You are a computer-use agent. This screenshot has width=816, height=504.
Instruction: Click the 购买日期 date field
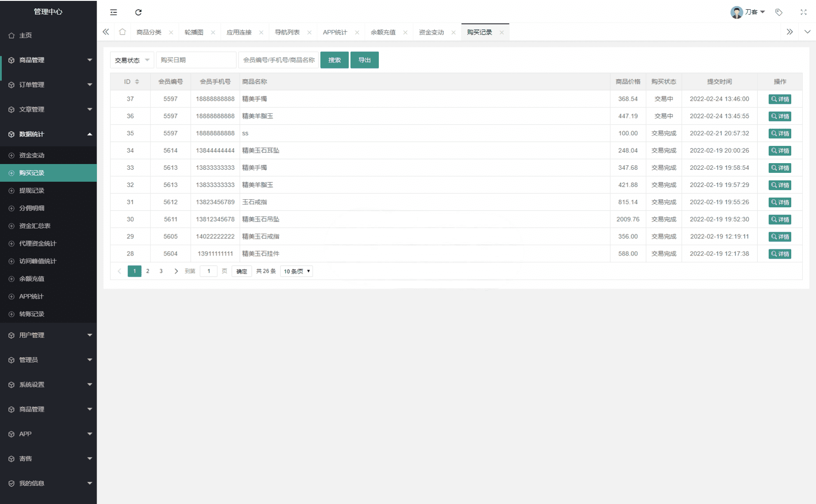[196, 60]
